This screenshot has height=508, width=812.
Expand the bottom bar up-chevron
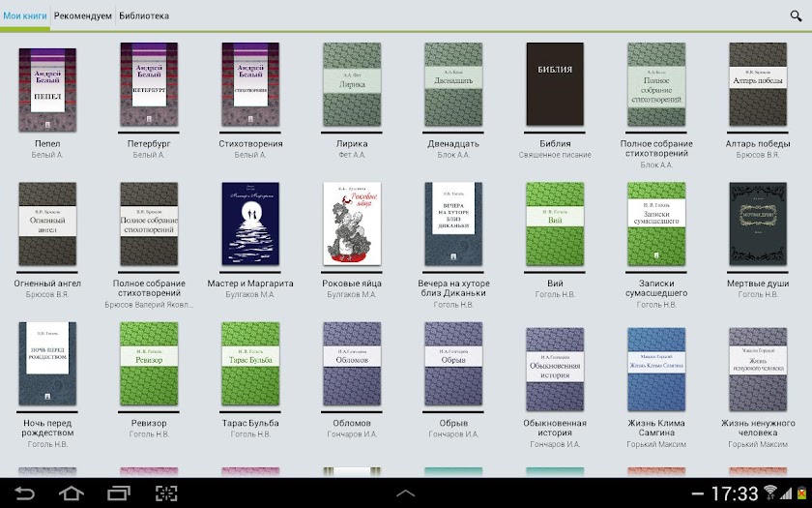(405, 493)
